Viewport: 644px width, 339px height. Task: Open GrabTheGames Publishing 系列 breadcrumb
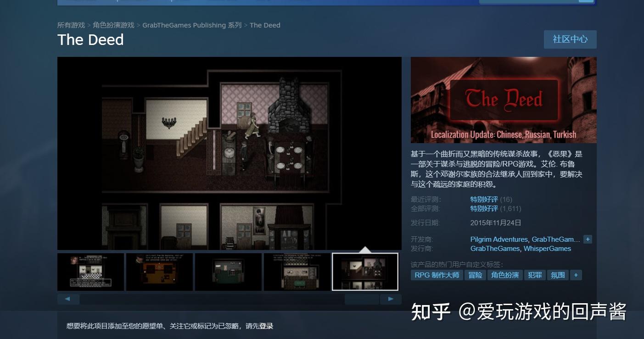(192, 25)
